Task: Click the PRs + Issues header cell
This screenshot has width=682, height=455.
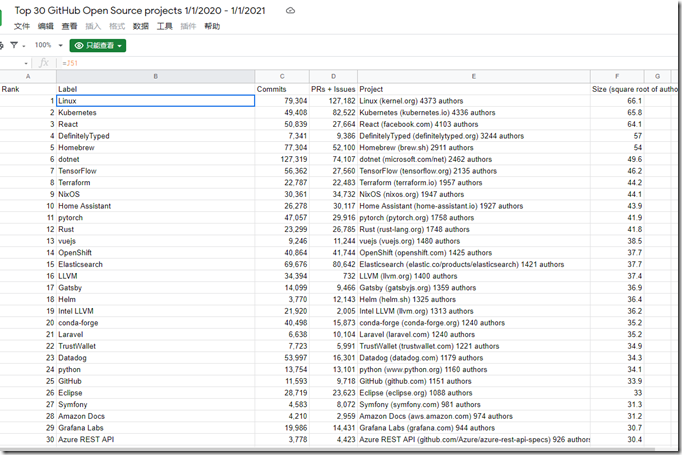Action: coord(334,89)
